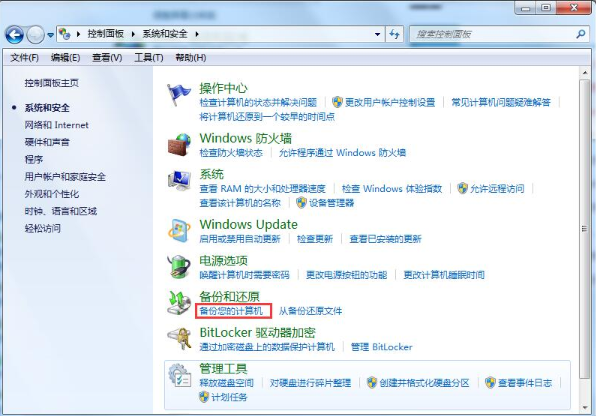The image size is (596, 416).
Task: Click the 备份您的计算机 link
Action: 231,311
